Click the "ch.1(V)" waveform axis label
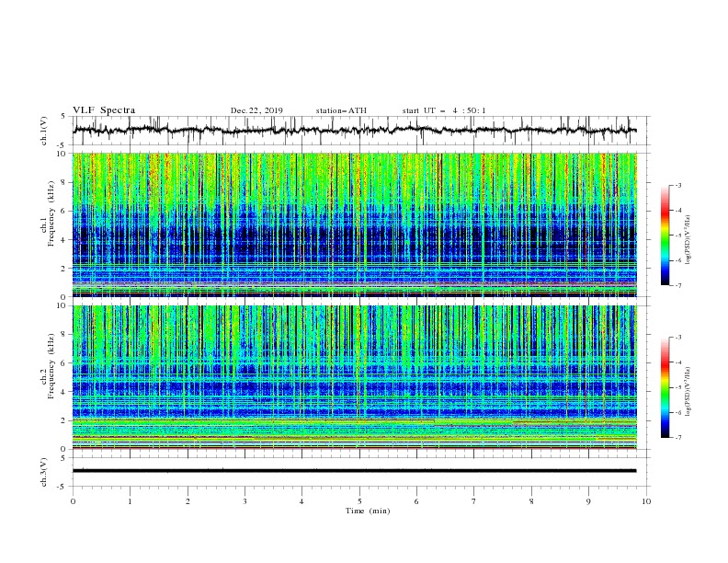Screen dimensions: 728x563 pos(44,131)
